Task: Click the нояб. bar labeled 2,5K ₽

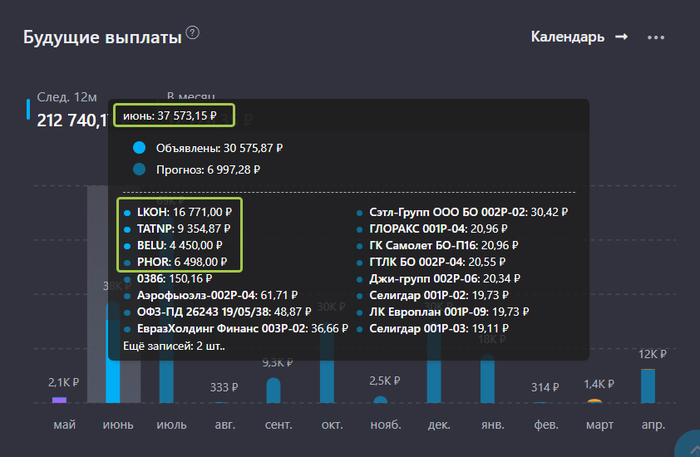Action: pos(380,399)
